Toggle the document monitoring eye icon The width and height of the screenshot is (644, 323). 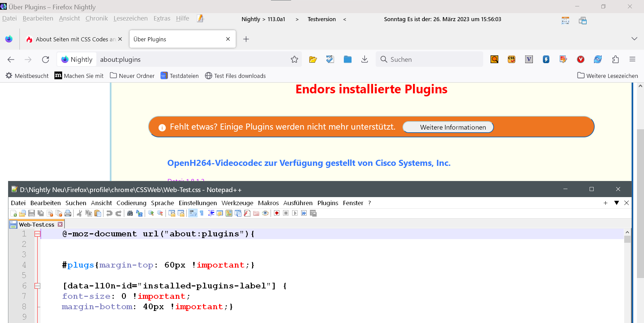click(265, 213)
